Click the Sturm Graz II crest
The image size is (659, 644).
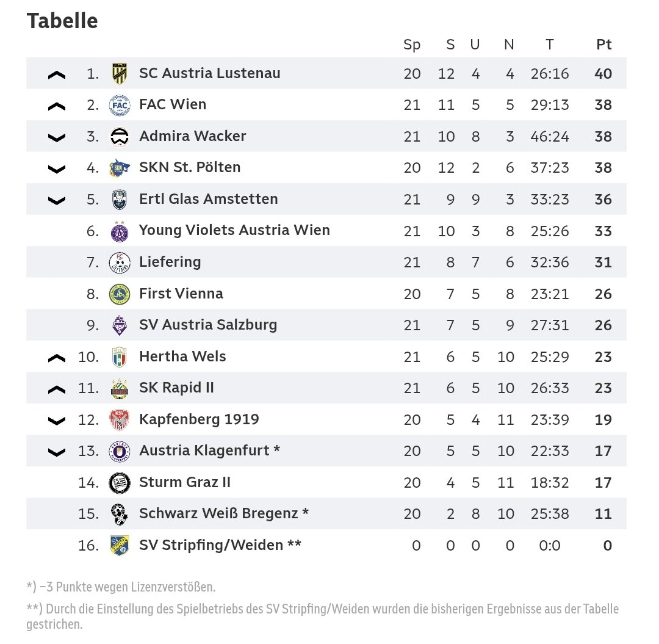tap(119, 483)
